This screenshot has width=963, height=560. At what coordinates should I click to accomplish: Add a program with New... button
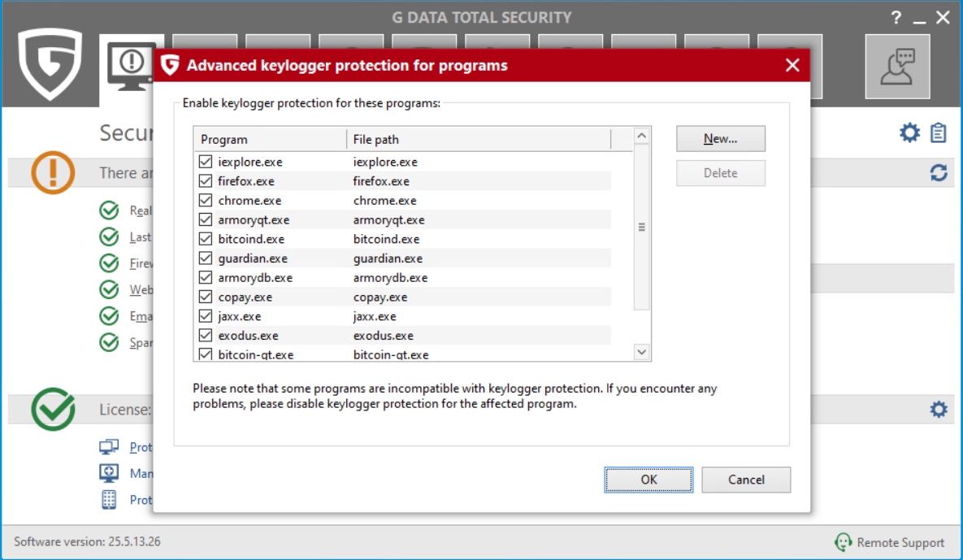(x=720, y=139)
